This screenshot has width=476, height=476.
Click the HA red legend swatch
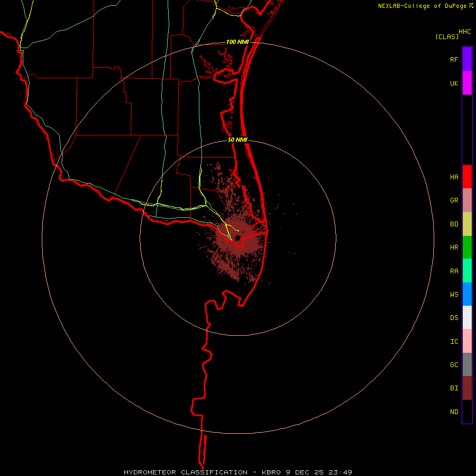tap(467, 177)
